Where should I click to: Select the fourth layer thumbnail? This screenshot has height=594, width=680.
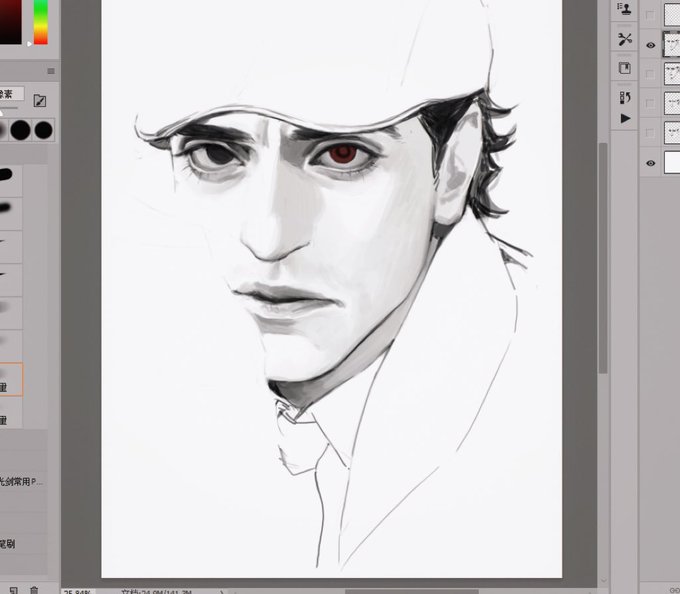click(672, 103)
